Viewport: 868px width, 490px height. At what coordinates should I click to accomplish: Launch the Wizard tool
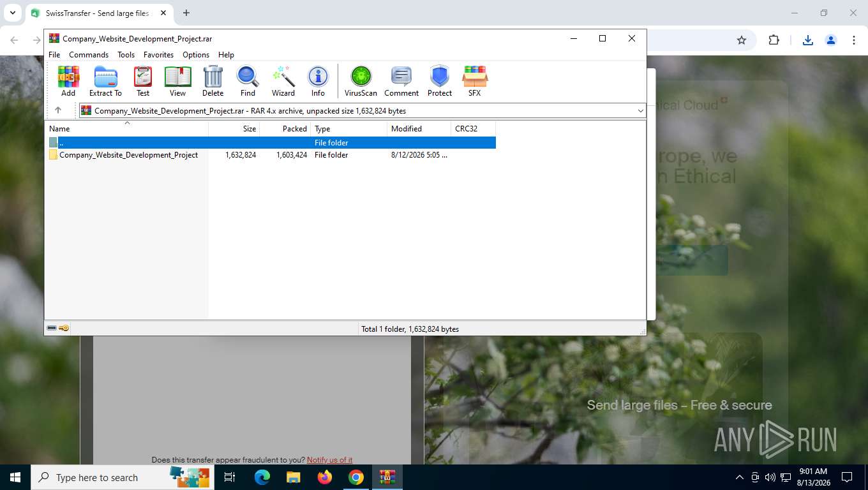coord(283,81)
